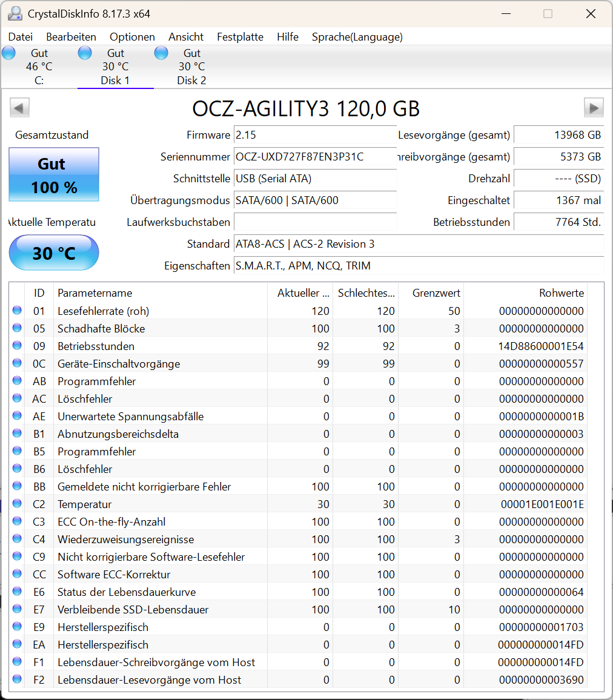Click the Schlechtes column header
The width and height of the screenshot is (613, 700).
(x=366, y=293)
